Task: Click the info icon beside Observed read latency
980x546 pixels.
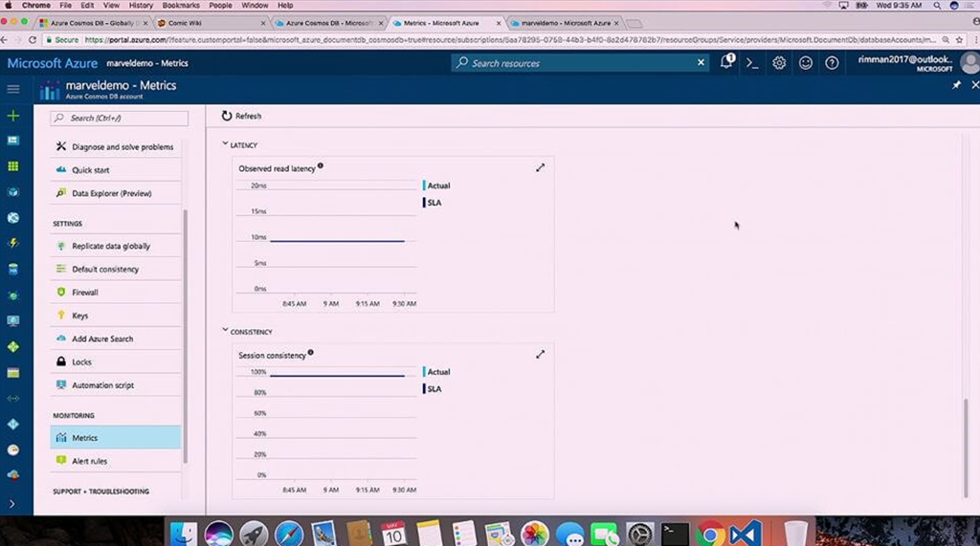Action: [x=320, y=165]
